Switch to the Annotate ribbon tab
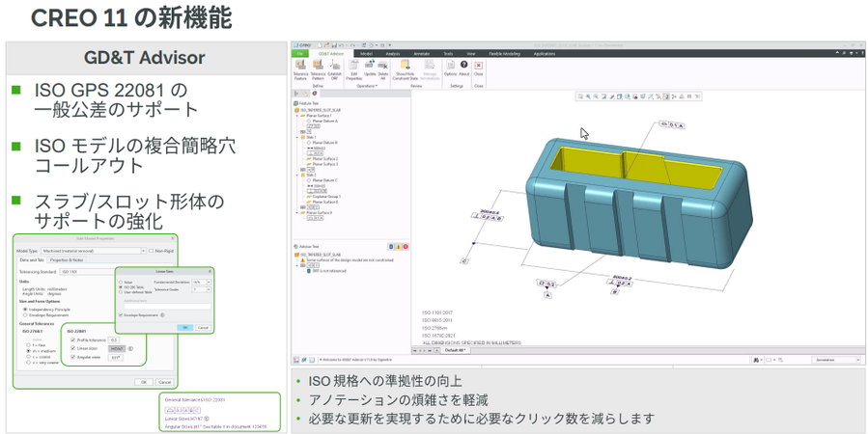The height and width of the screenshot is (434, 868). [x=421, y=54]
